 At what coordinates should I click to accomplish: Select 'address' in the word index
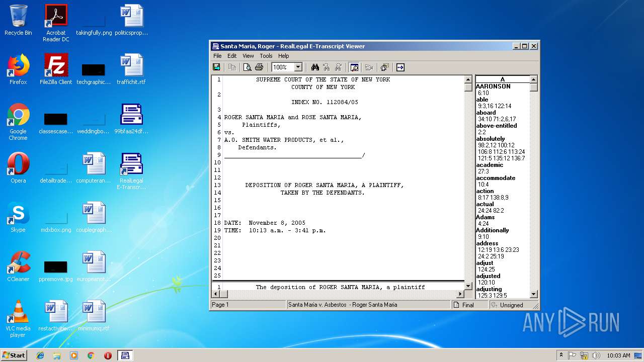point(487,243)
